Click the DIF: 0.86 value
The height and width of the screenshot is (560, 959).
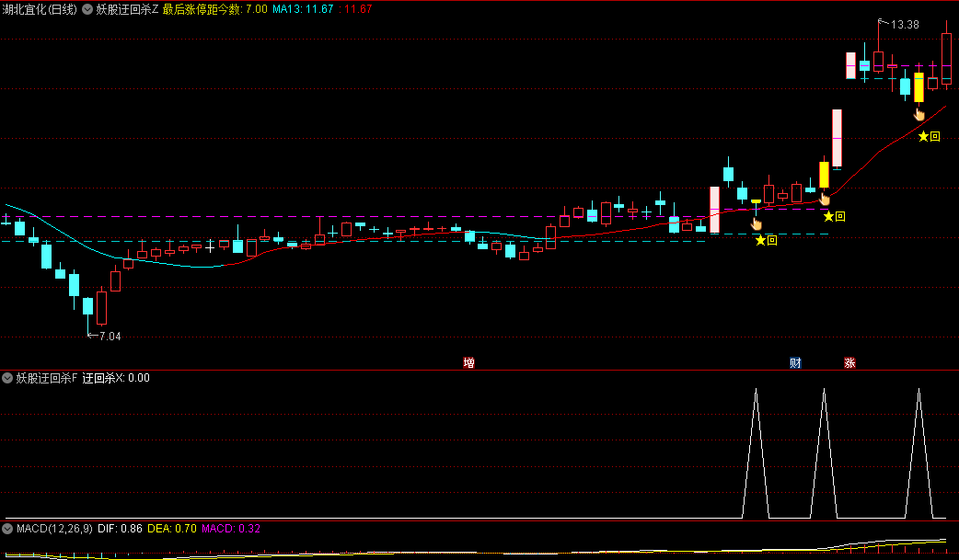click(120, 528)
